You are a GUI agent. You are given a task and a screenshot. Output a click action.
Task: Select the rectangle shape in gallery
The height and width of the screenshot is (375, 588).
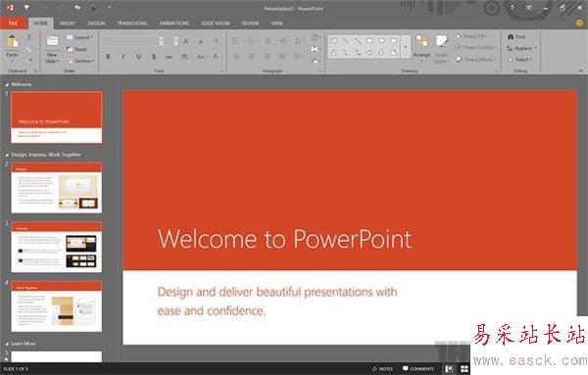[x=369, y=41]
